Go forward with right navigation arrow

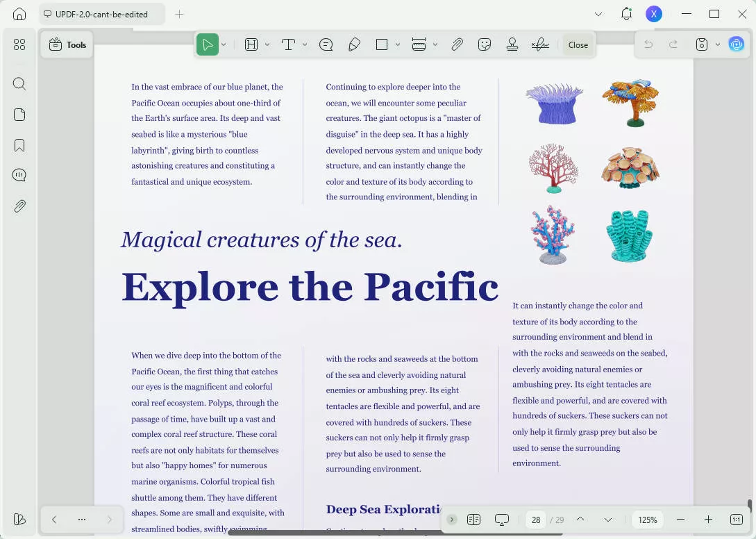coord(110,520)
